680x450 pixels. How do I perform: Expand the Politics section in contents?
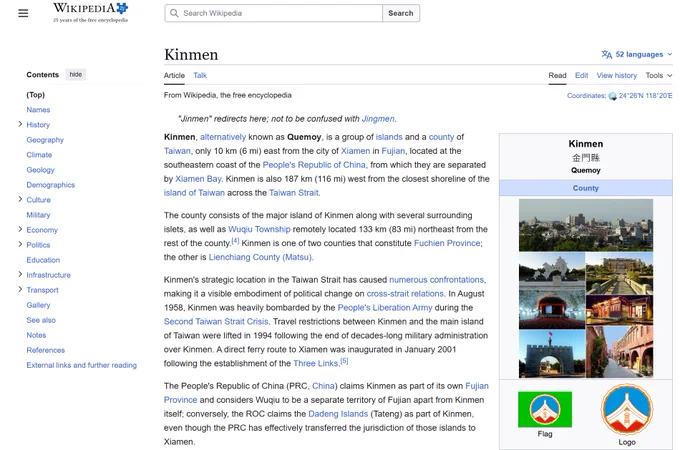point(20,245)
